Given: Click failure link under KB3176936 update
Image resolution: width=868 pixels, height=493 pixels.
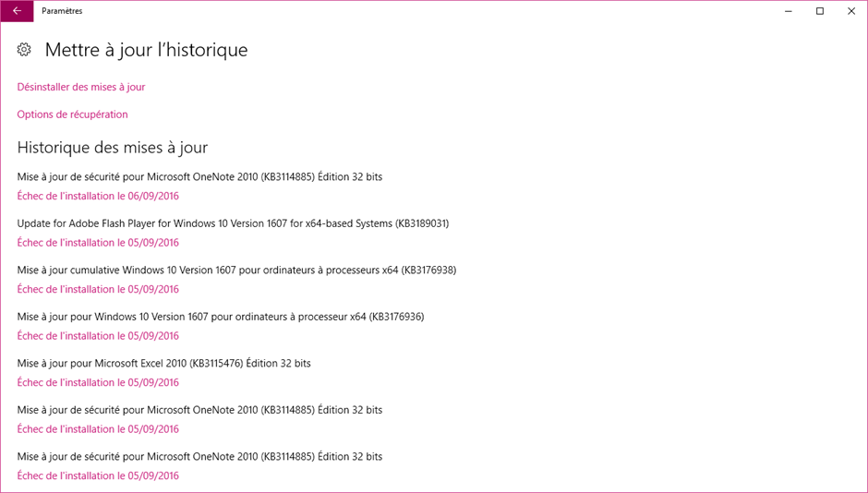Looking at the screenshot, I should [x=98, y=336].
